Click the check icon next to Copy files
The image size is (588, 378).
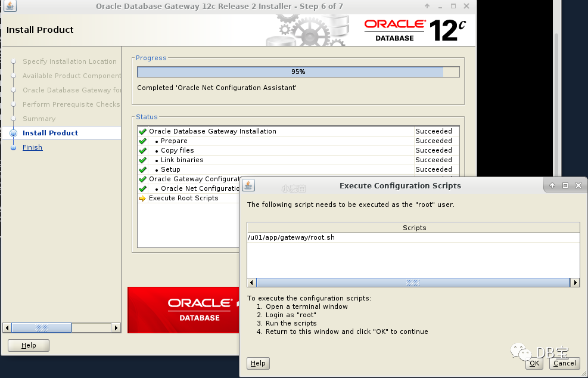(x=142, y=150)
